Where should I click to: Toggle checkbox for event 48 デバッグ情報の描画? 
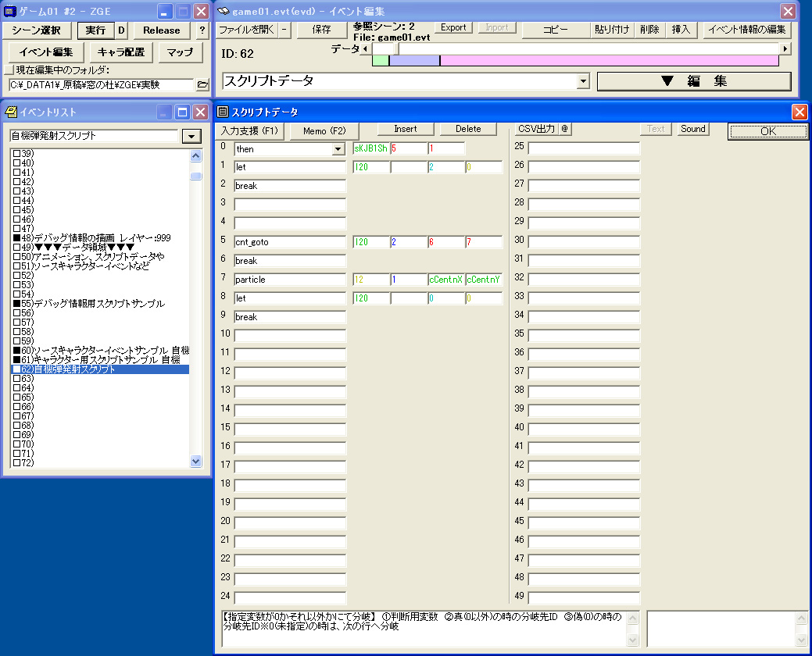[x=16, y=238]
